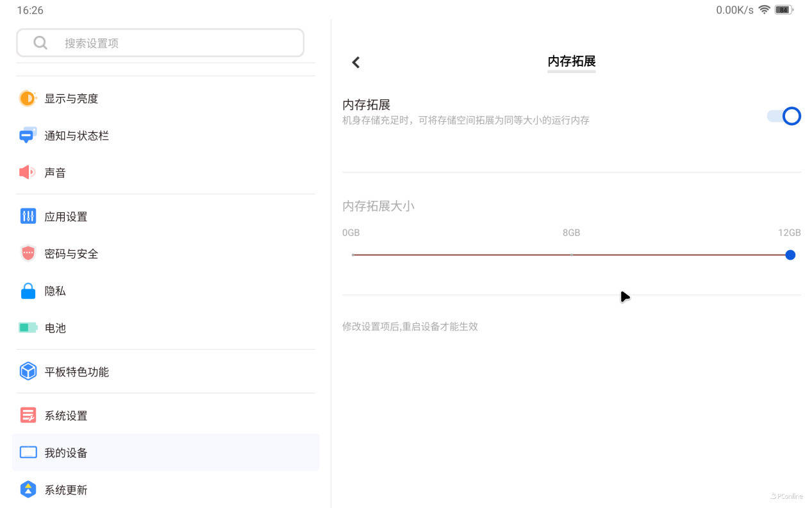Click the magnifier icon in search box
The height and width of the screenshot is (508, 812).
click(40, 43)
